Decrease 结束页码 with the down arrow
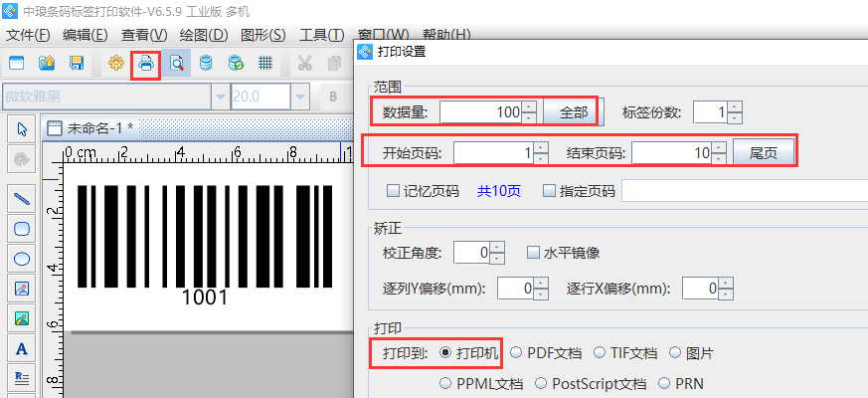 [x=719, y=158]
